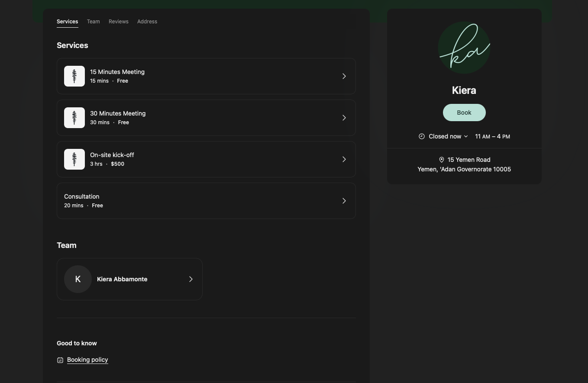Viewport: 588px width, 383px height.
Task: Click the note icon next to Booking policy
Action: point(60,360)
